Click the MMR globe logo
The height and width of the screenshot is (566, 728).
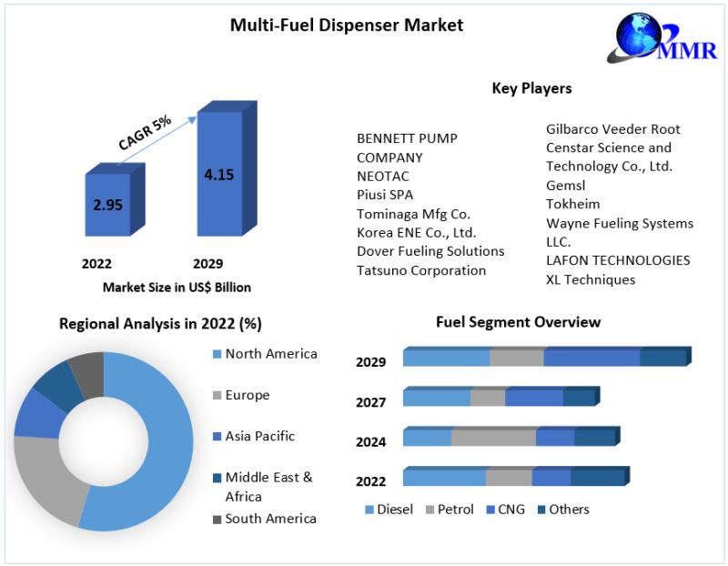(x=662, y=37)
